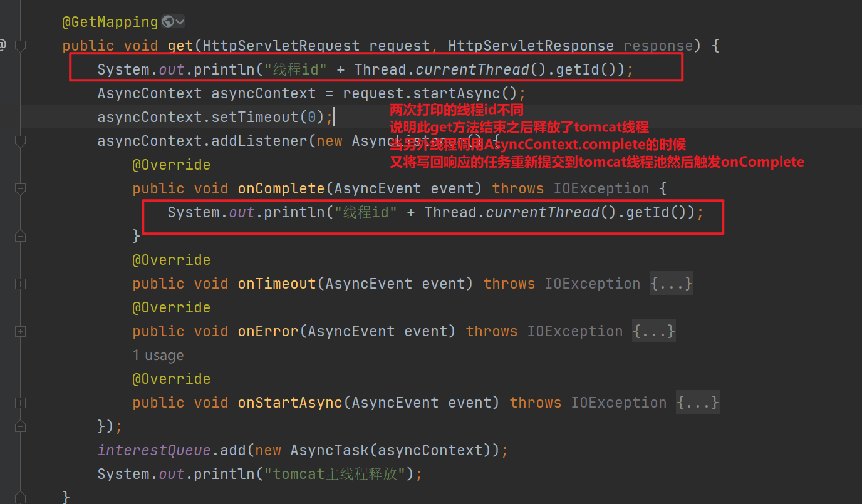Place caret on the get method name
Screen dimensions: 862x504
click(180, 46)
